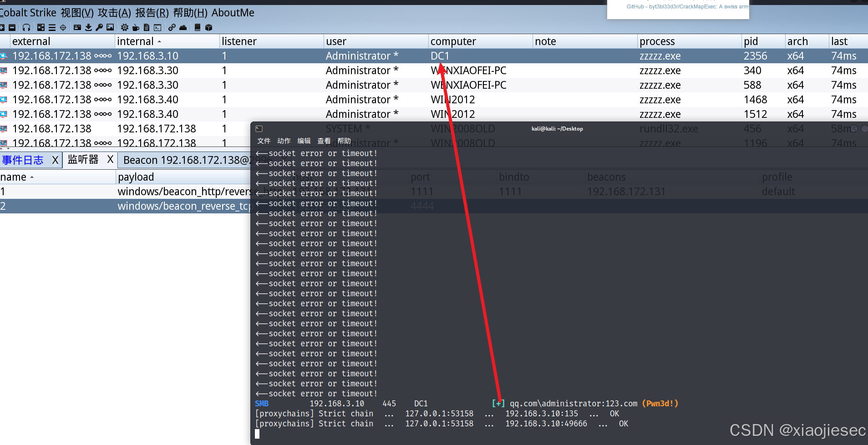
Task: Switch to Session Table view icon
Action: point(52,28)
